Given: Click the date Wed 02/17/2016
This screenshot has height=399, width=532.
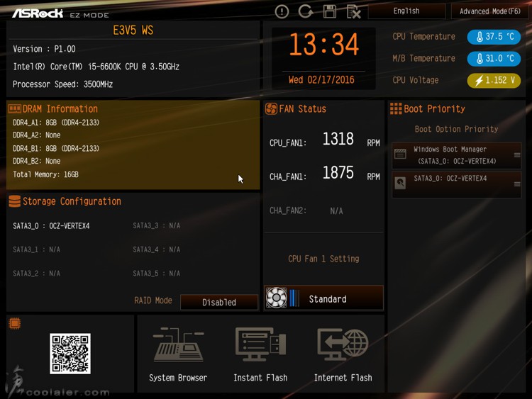Looking at the screenshot, I should (321, 79).
